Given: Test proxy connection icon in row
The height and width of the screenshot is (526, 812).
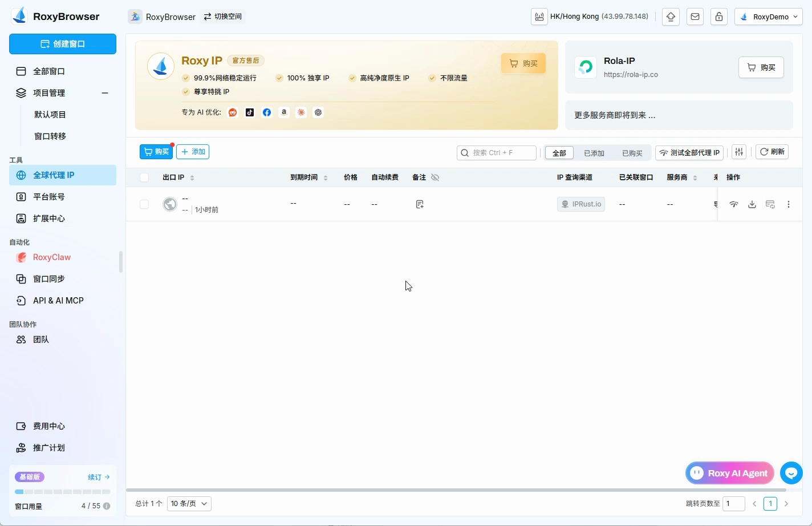Looking at the screenshot, I should 734,204.
